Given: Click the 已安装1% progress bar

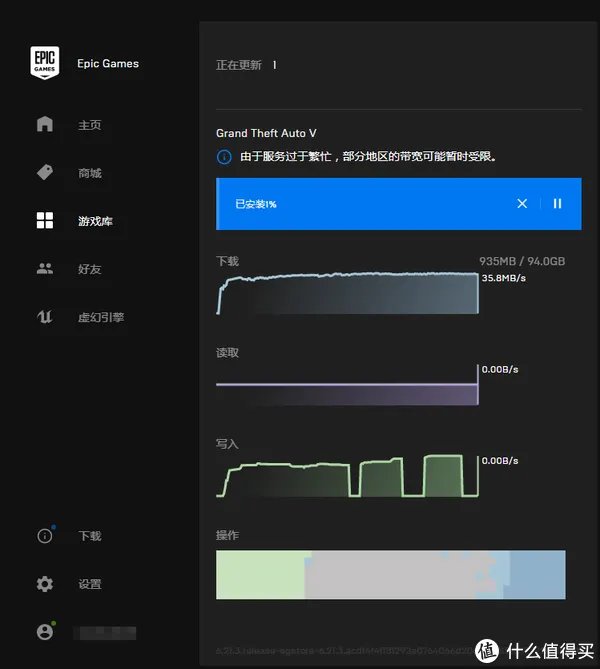Looking at the screenshot, I should pos(399,204).
